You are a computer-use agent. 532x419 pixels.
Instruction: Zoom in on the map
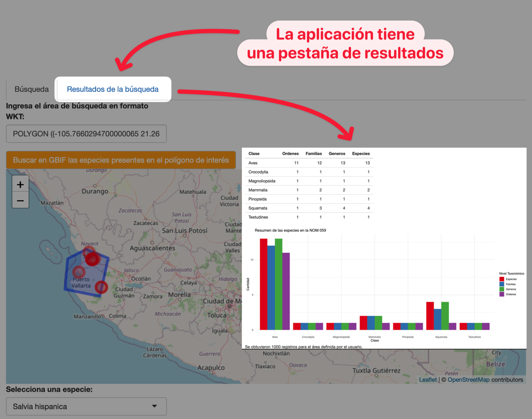pos(20,184)
